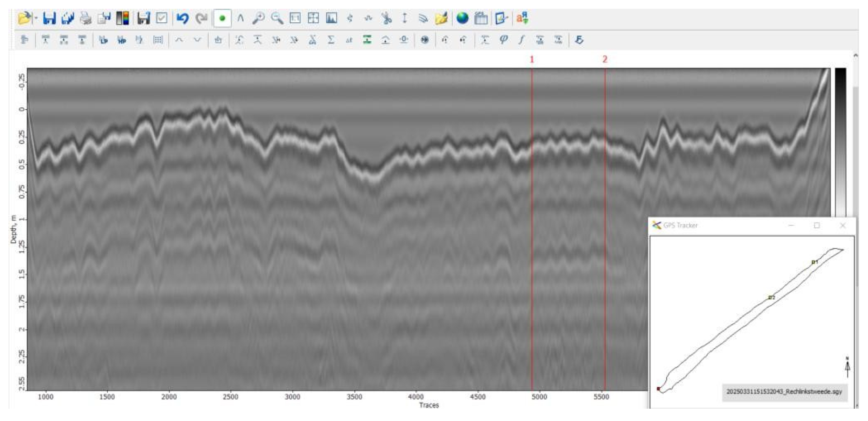Click the printer icon

pyautogui.click(x=86, y=18)
